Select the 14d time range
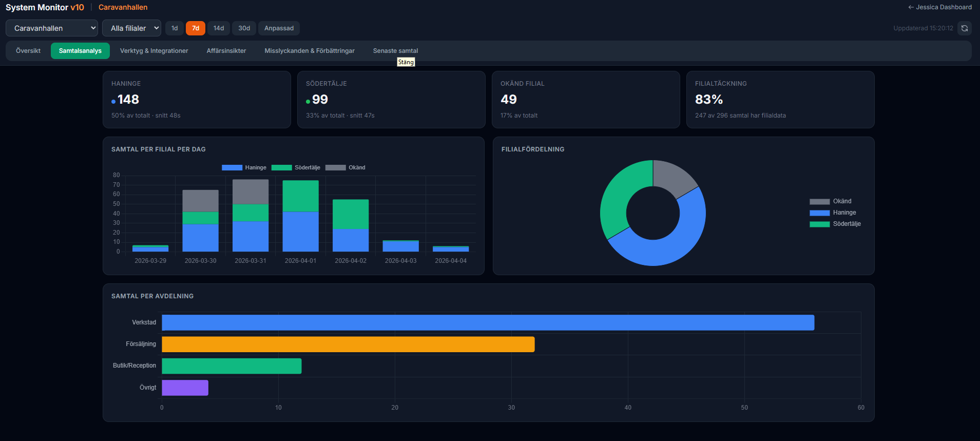 219,28
